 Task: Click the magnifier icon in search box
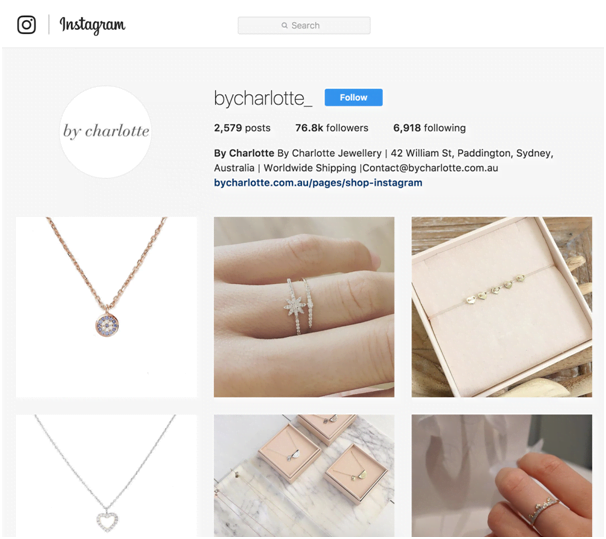coord(284,26)
